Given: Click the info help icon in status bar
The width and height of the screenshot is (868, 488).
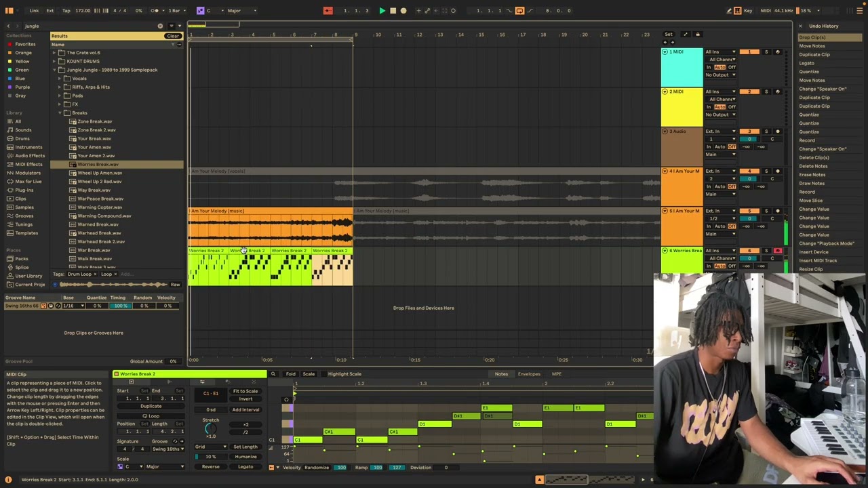Looking at the screenshot, I should pos(9,480).
